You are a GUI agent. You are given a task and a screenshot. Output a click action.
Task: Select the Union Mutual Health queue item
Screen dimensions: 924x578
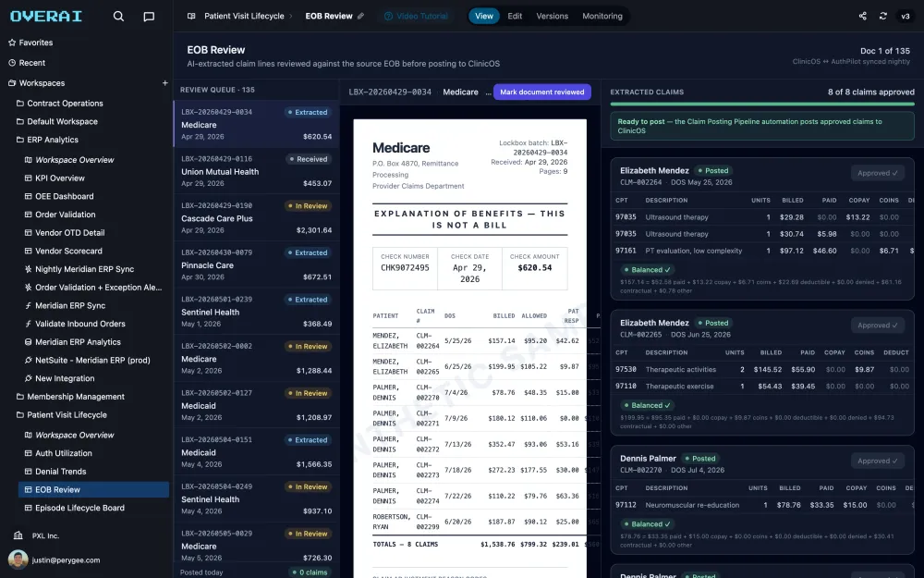256,171
